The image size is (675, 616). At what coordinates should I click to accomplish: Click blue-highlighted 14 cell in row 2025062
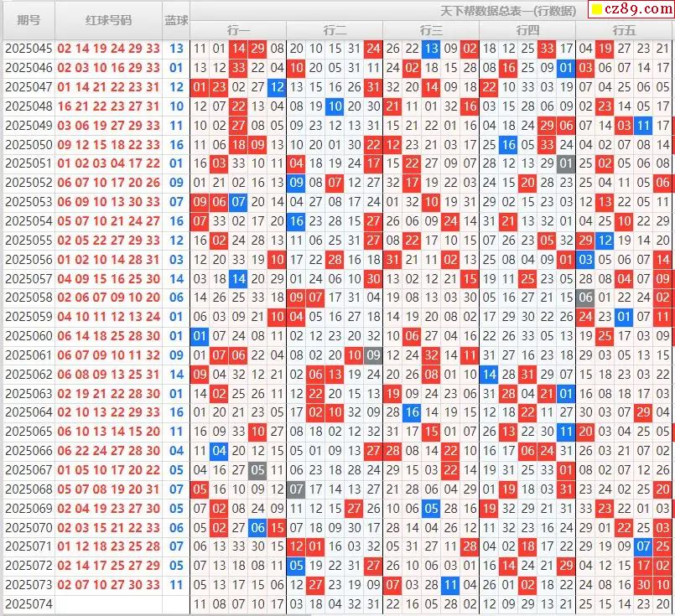coord(489,375)
